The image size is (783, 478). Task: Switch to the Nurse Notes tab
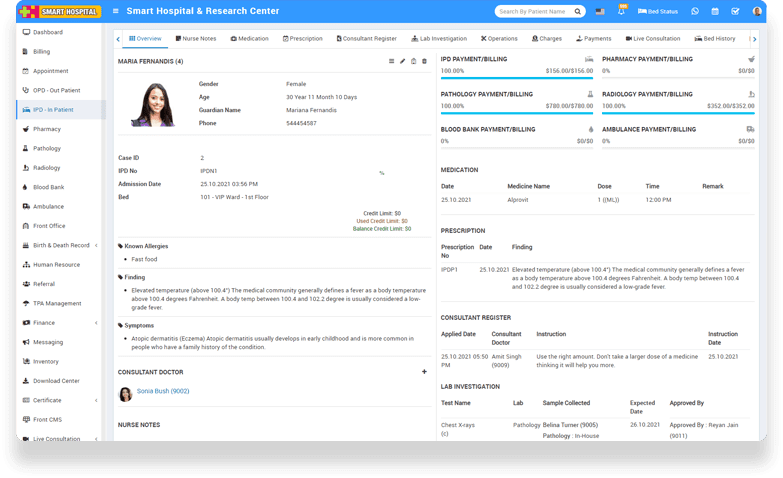point(194,38)
